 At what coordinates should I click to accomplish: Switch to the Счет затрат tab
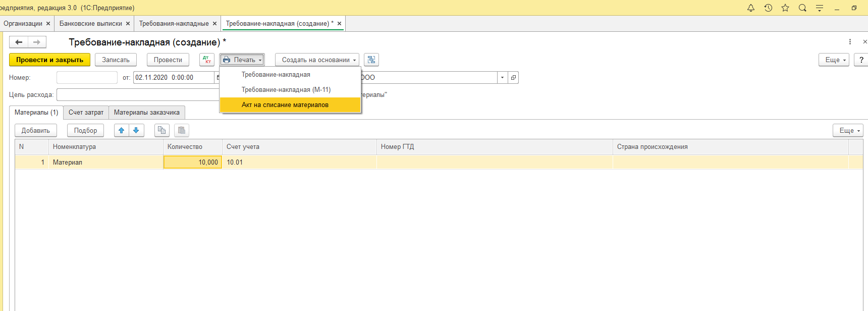pyautogui.click(x=86, y=112)
